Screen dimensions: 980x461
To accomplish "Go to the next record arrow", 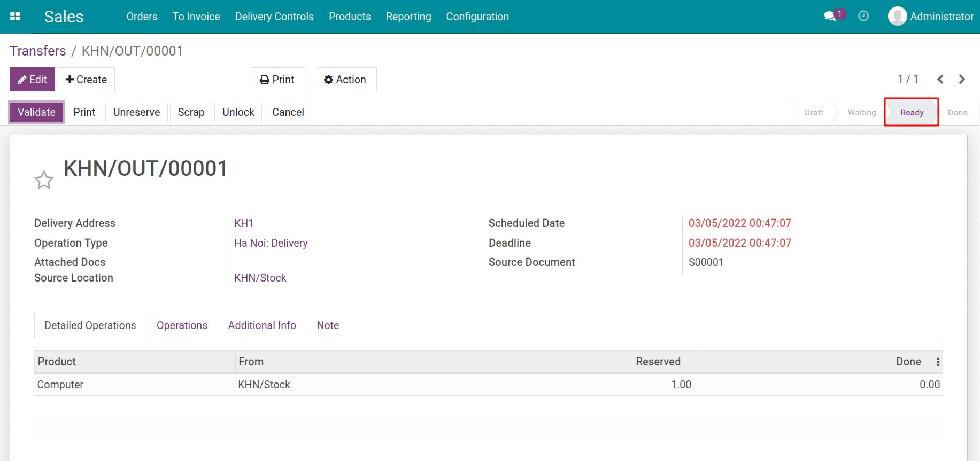I will pyautogui.click(x=962, y=80).
